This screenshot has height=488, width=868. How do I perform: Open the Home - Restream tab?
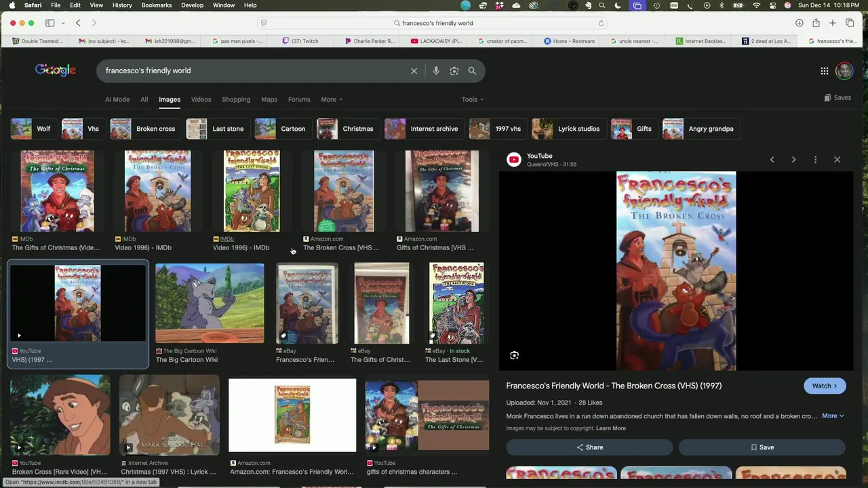point(569,41)
